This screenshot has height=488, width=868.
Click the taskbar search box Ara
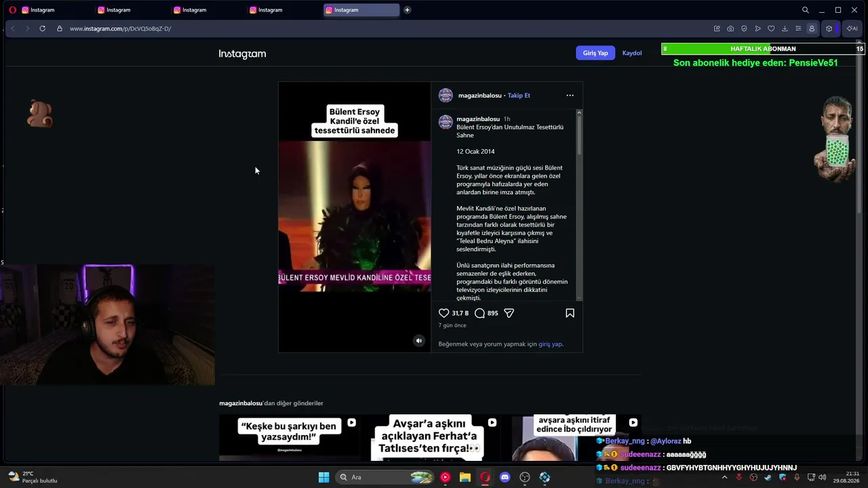click(x=385, y=477)
